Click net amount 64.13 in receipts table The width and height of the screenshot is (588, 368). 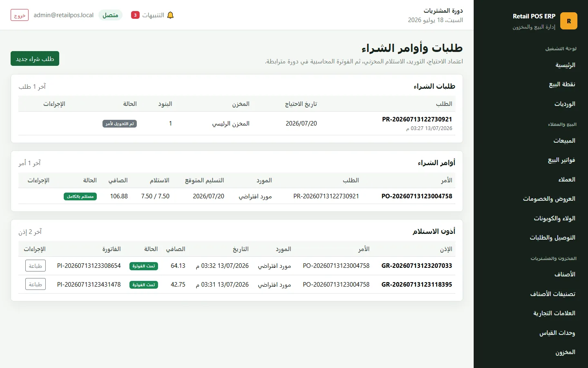(x=178, y=266)
